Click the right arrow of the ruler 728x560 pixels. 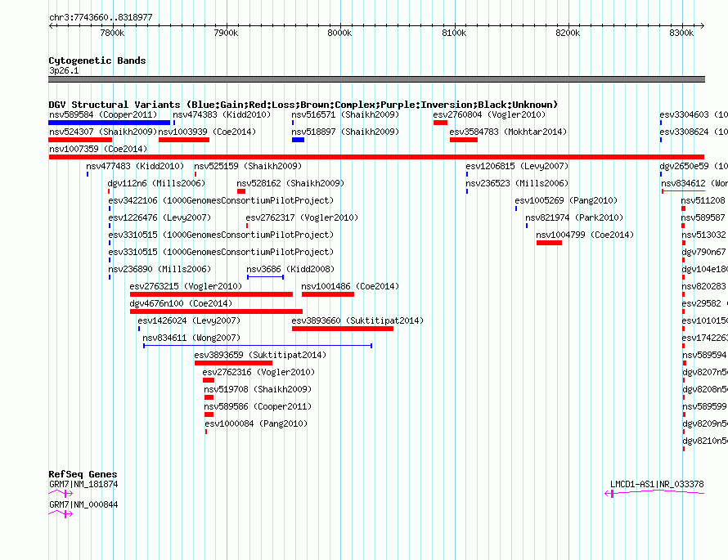[x=703, y=26]
